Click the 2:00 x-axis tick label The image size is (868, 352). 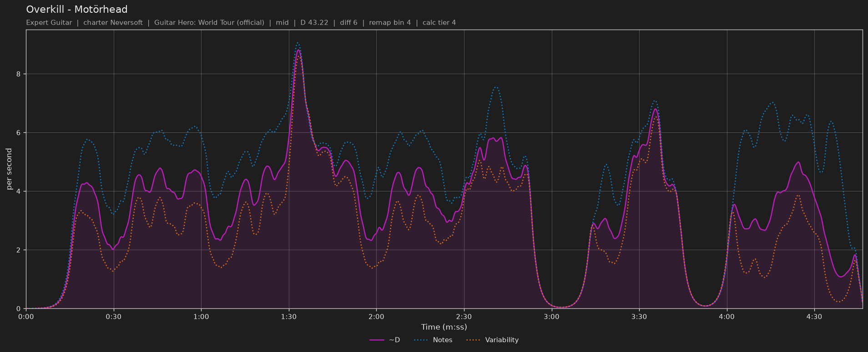pos(376,317)
